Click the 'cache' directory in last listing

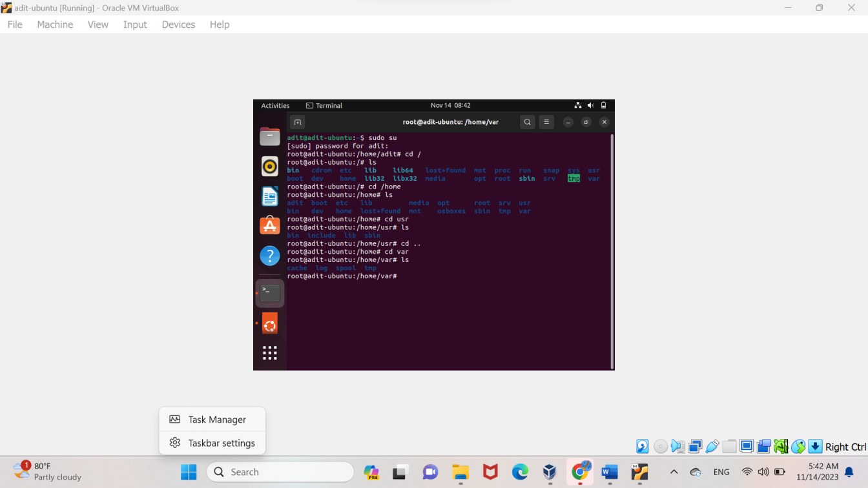tap(297, 268)
